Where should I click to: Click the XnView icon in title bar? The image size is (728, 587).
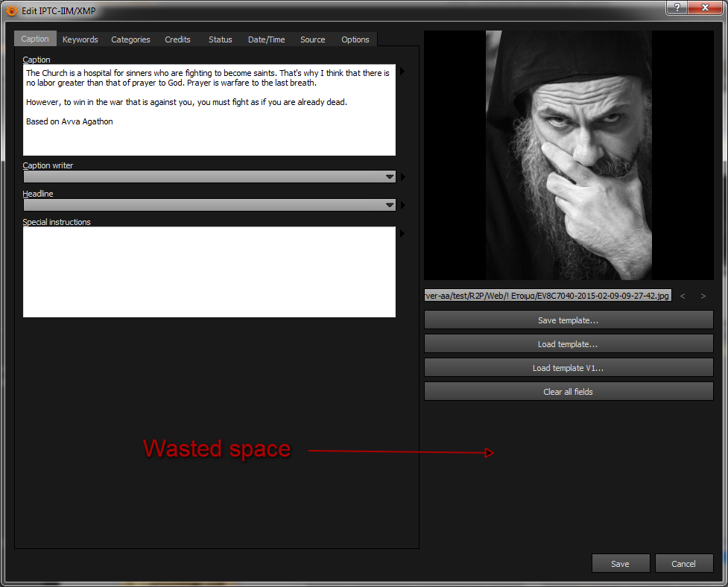[x=12, y=10]
